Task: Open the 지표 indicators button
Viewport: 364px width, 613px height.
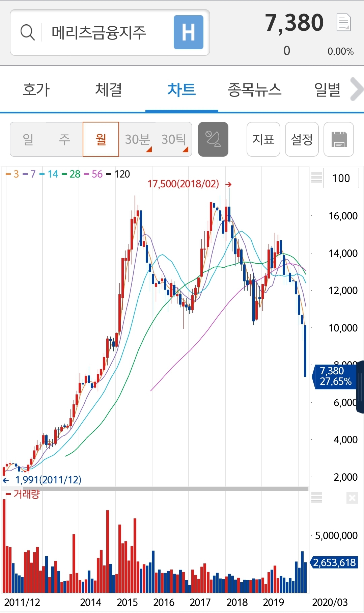Action: (263, 139)
